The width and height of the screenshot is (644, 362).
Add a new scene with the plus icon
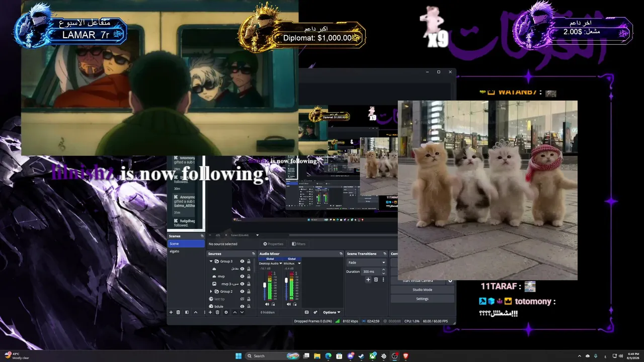tap(171, 312)
